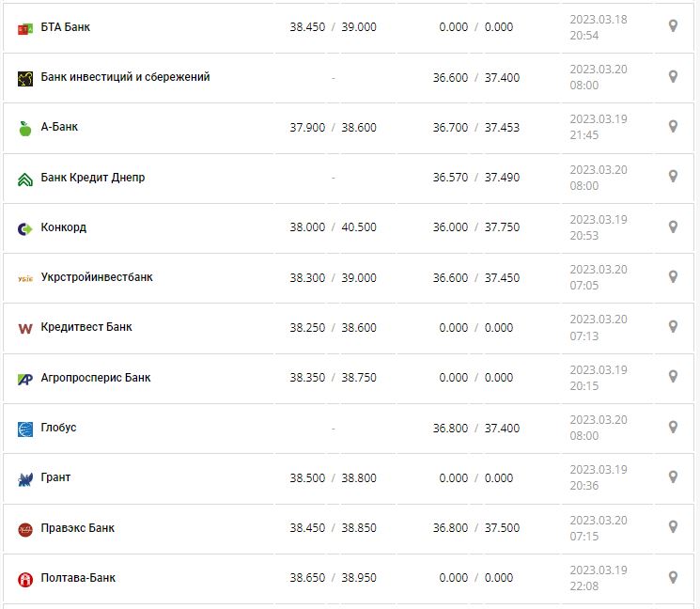Open map pin for Полтава-Банк

tap(673, 577)
